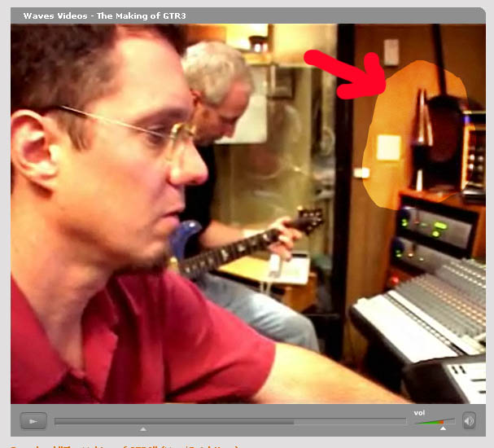Click 'Waves Videos - The Making of GTR3' title
The image size is (494, 448).
104,15
